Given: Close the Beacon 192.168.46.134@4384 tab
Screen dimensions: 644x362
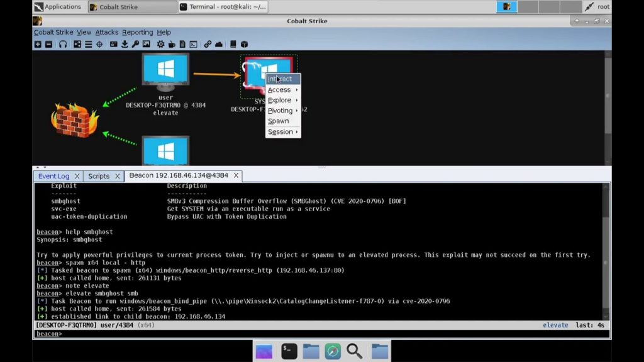Looking at the screenshot, I should (236, 175).
